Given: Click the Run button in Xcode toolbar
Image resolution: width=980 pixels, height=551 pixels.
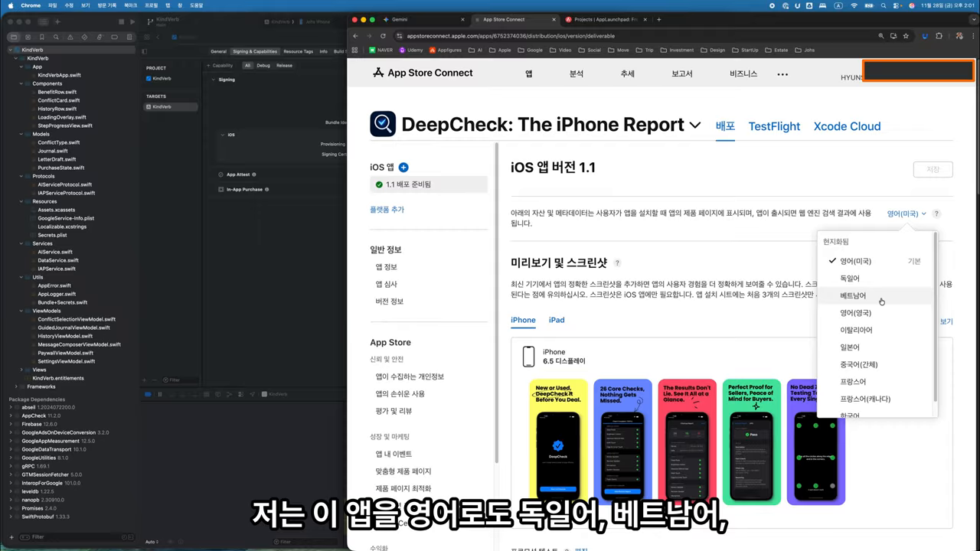Looking at the screenshot, I should click(x=132, y=21).
